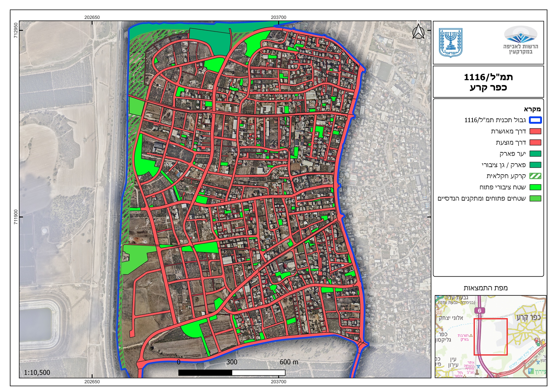Click the Route 6 highway shield in inset map
554x392 pixels.
(x=479, y=310)
